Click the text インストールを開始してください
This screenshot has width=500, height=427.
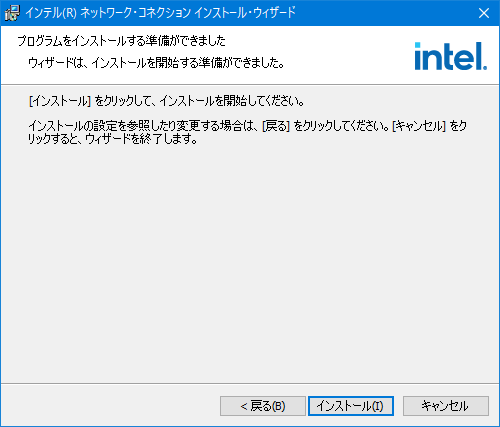pyautogui.click(x=231, y=101)
